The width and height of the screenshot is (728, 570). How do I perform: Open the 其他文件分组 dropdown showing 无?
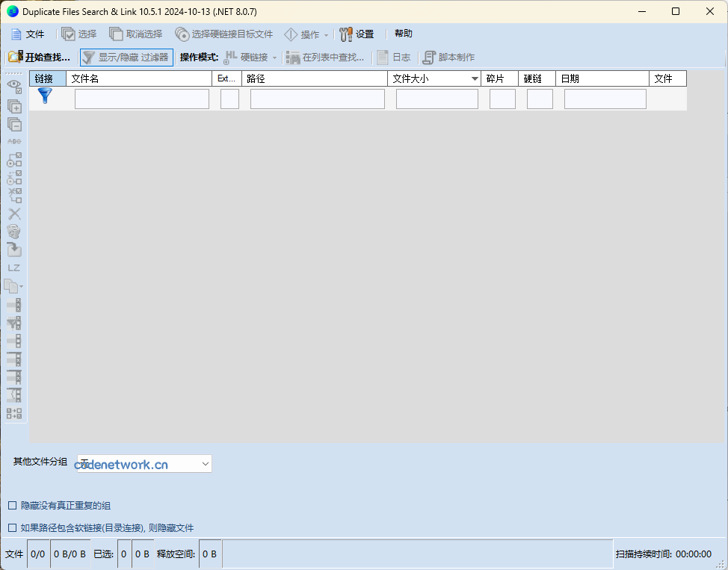[144, 463]
